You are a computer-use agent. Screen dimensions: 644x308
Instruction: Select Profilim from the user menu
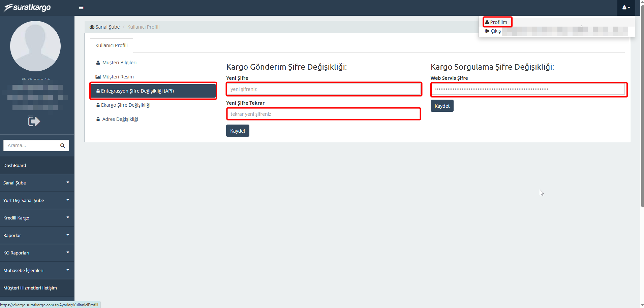498,22
